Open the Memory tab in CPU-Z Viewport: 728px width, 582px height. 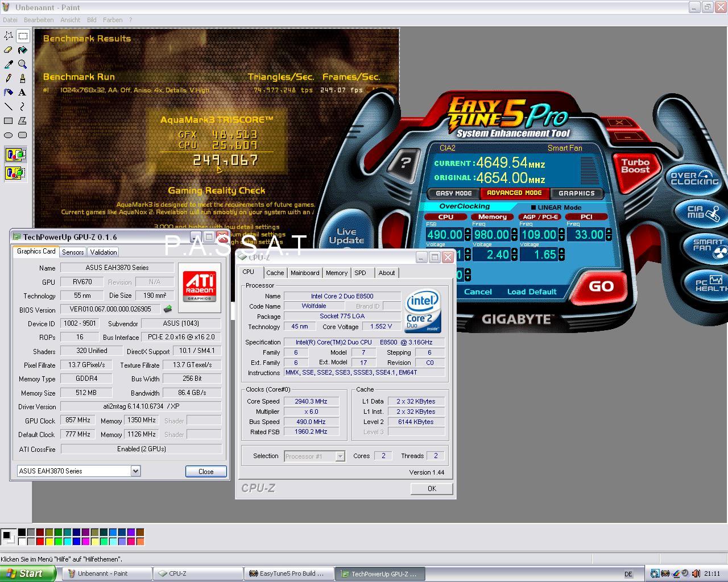coord(337,273)
